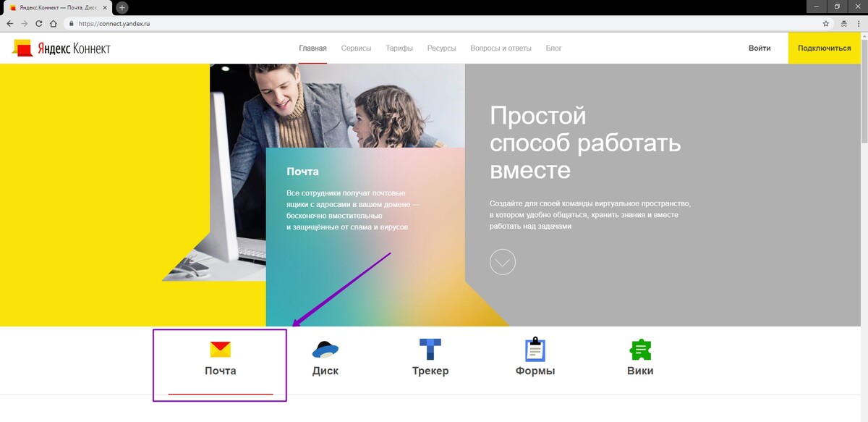868x422 pixels.
Task: Visit the Блог link
Action: [553, 48]
